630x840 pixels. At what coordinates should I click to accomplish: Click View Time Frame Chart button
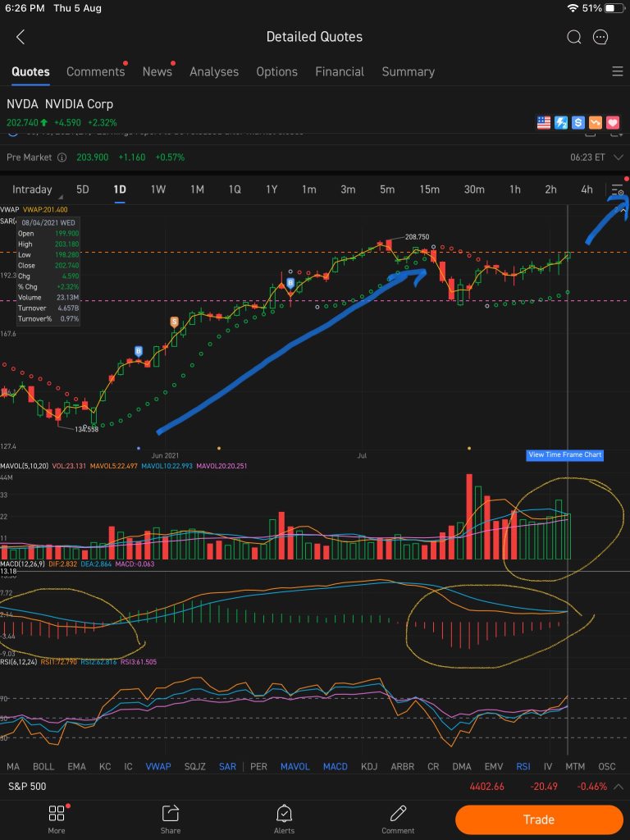564,454
